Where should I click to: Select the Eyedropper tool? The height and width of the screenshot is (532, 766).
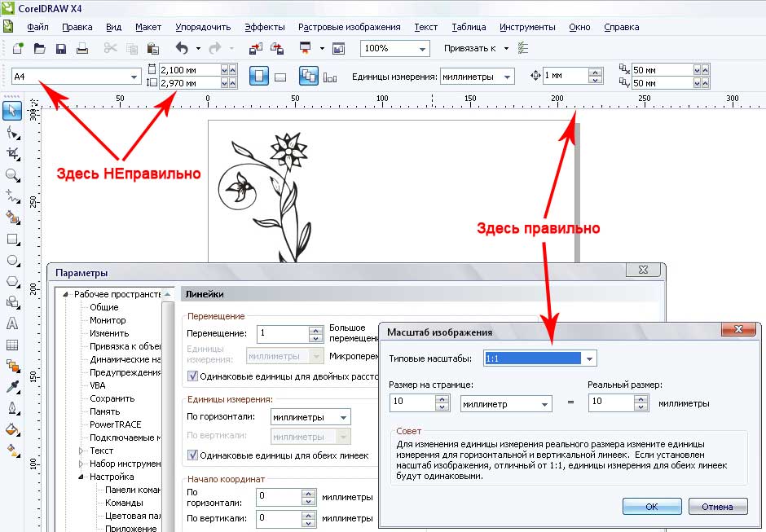(13, 386)
